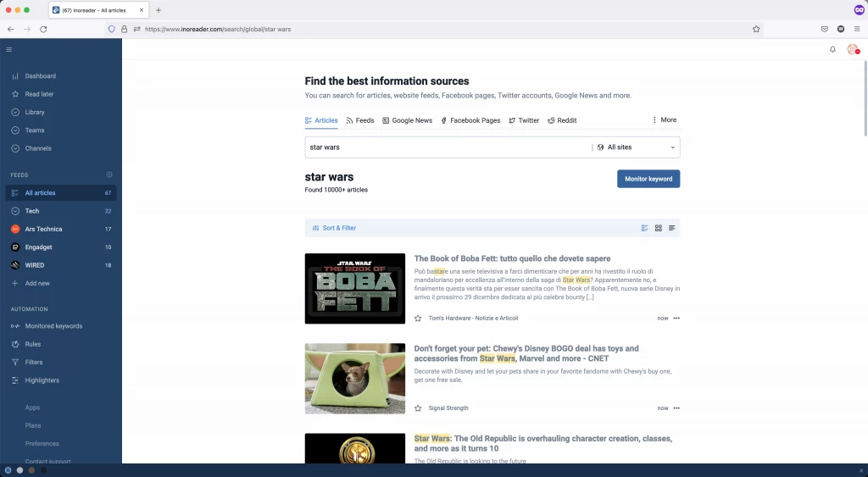The height and width of the screenshot is (477, 868).
Task: Open the user profile avatar
Action: click(x=853, y=50)
